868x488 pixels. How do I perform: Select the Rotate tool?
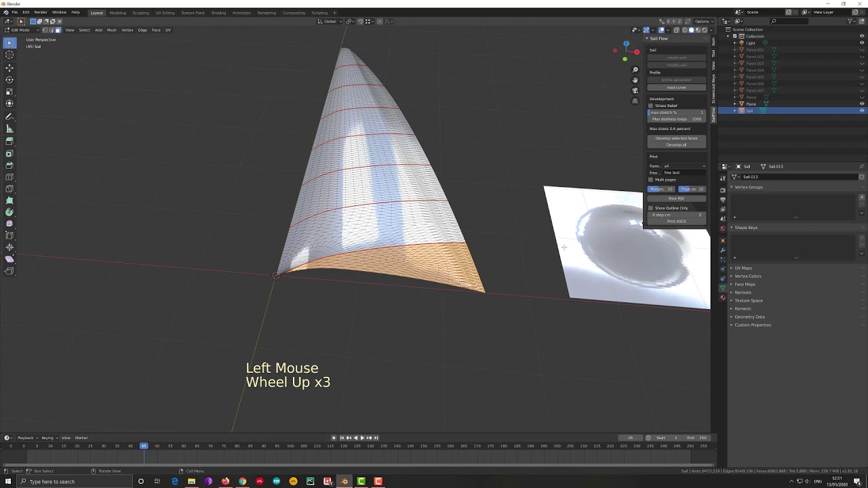coord(9,79)
